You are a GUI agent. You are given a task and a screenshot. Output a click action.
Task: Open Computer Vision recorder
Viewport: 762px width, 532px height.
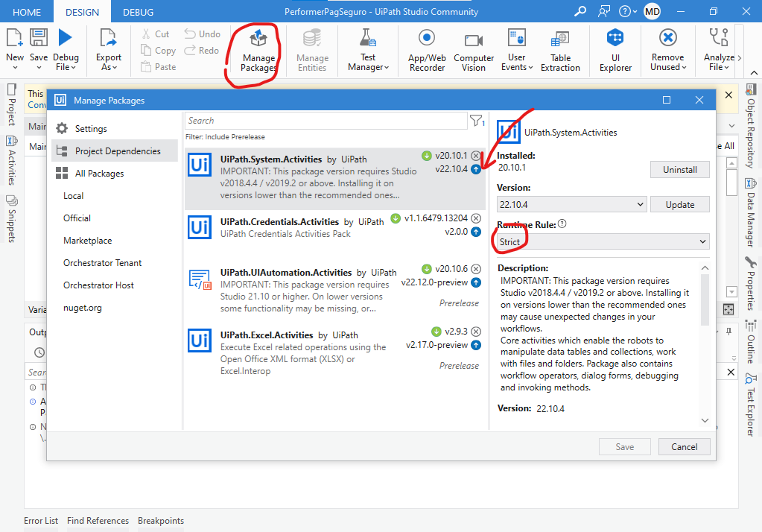coord(473,50)
